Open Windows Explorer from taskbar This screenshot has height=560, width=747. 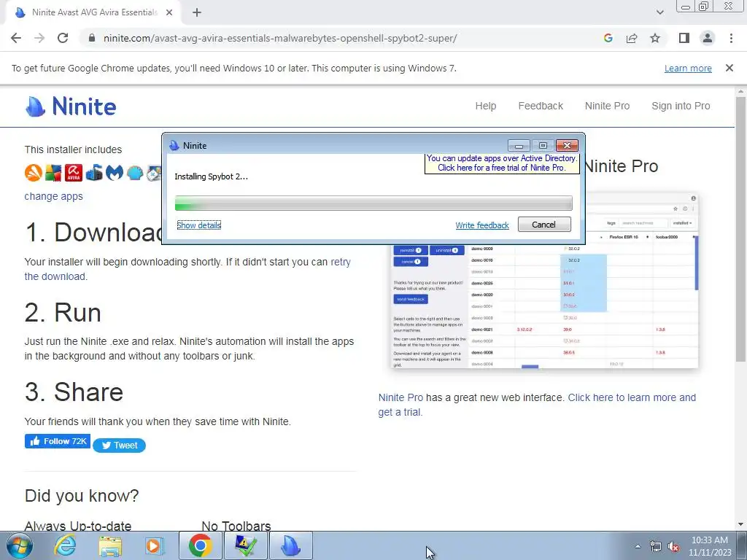point(109,545)
